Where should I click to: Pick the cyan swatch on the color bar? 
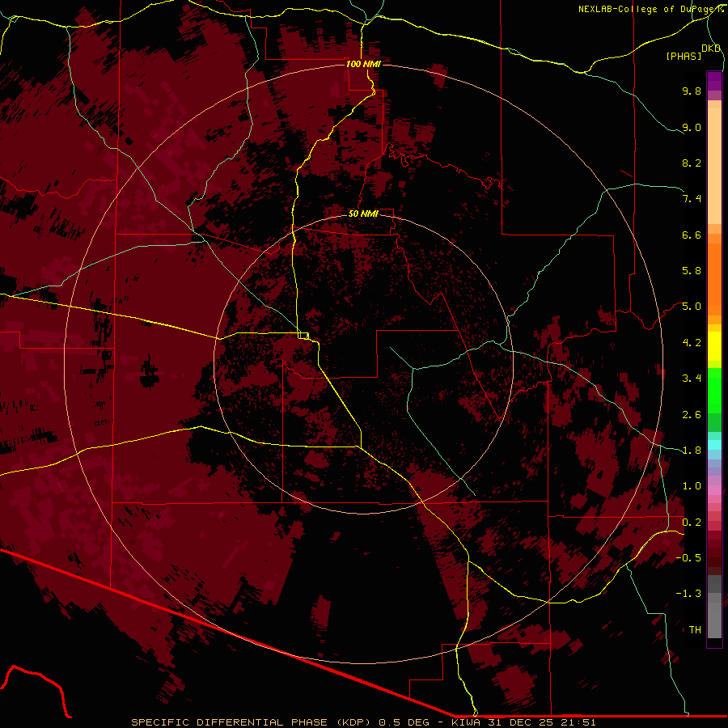point(714,445)
